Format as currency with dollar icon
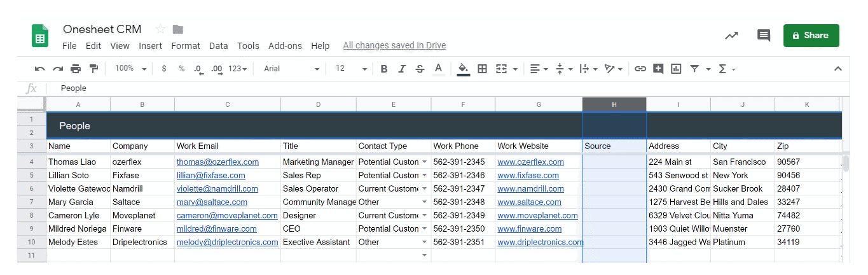This screenshot has height=275, width=868. pos(164,69)
